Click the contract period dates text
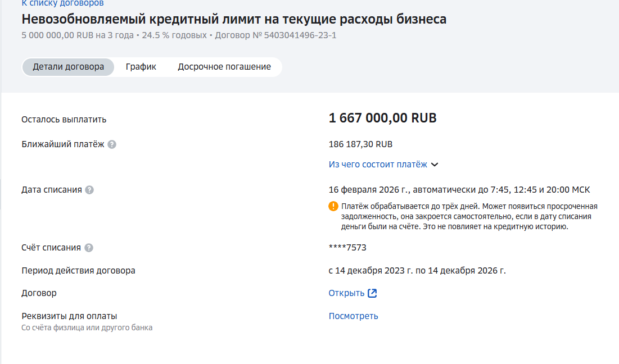Image resolution: width=619 pixels, height=364 pixels. point(417,271)
